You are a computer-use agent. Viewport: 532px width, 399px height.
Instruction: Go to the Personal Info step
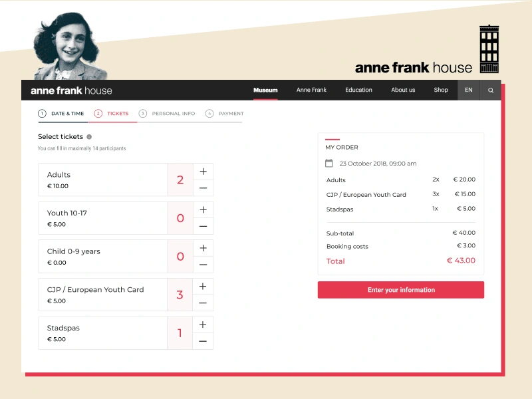[x=167, y=113]
